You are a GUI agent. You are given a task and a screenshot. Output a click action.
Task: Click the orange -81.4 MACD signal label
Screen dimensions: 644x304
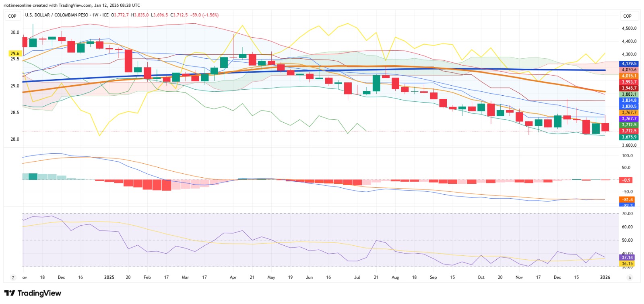tap(627, 199)
